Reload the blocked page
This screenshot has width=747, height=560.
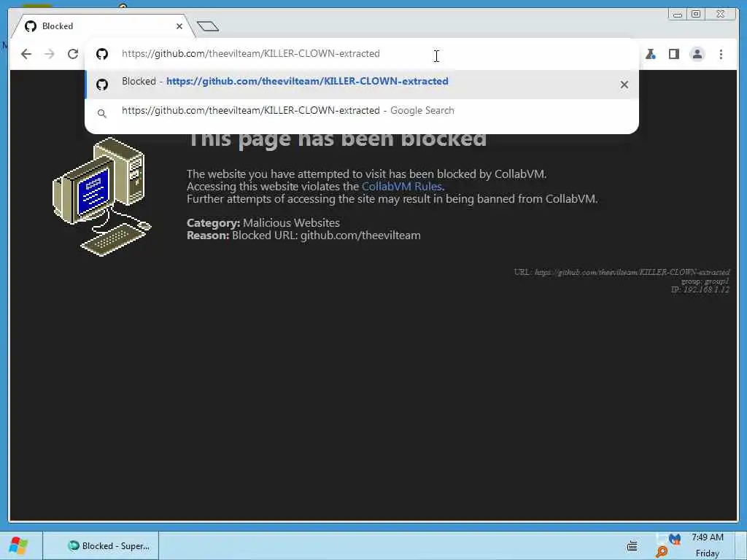(73, 54)
